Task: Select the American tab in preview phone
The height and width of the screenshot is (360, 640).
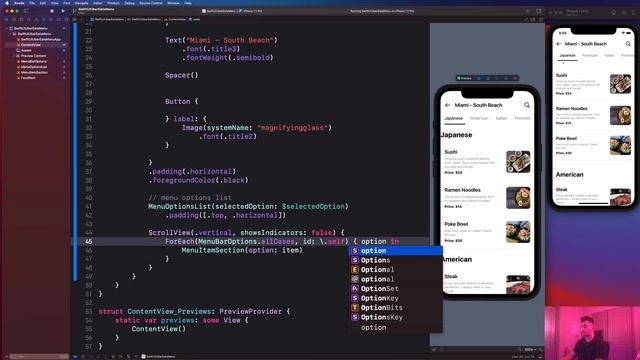Action: click(479, 118)
